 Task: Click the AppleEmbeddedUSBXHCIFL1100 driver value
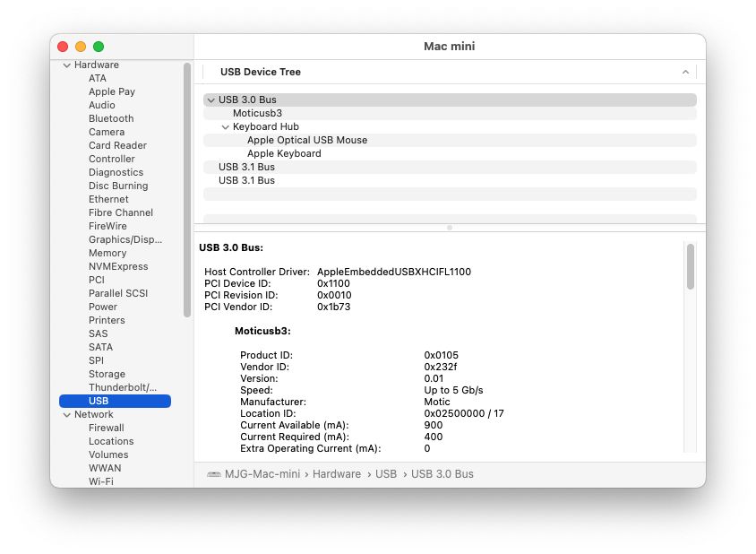pyautogui.click(x=394, y=273)
